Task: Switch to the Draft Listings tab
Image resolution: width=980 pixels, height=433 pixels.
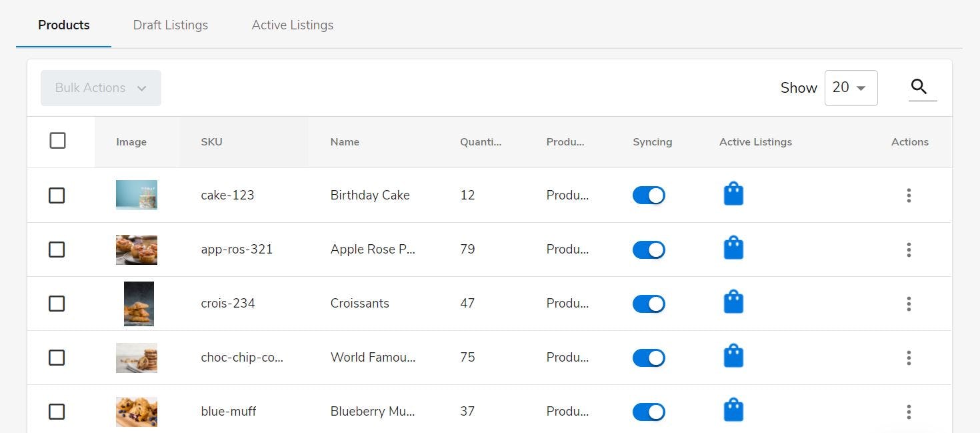Action: tap(171, 25)
